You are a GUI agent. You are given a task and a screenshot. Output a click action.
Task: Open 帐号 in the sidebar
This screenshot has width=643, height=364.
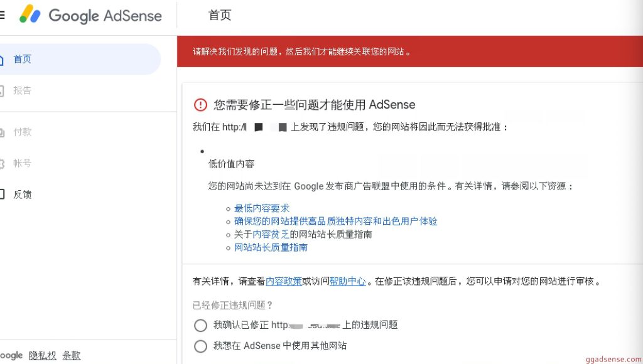click(x=22, y=163)
